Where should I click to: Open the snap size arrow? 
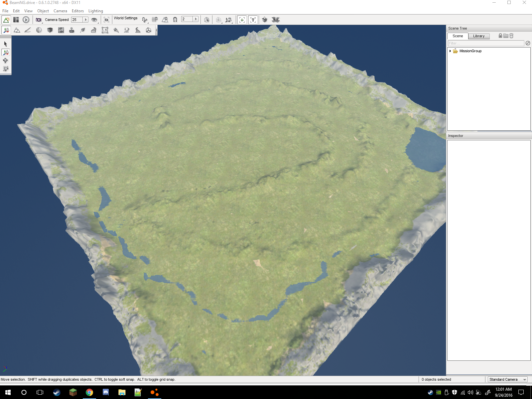click(196, 19)
